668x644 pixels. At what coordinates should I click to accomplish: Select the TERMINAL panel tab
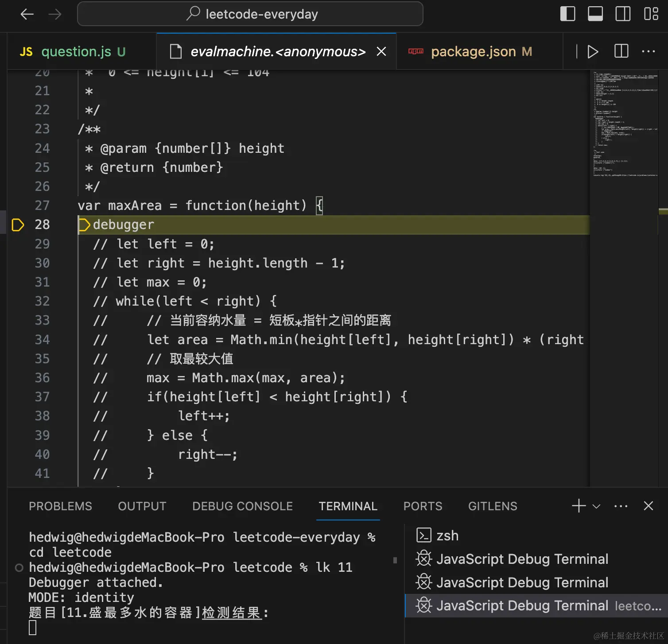point(348,506)
